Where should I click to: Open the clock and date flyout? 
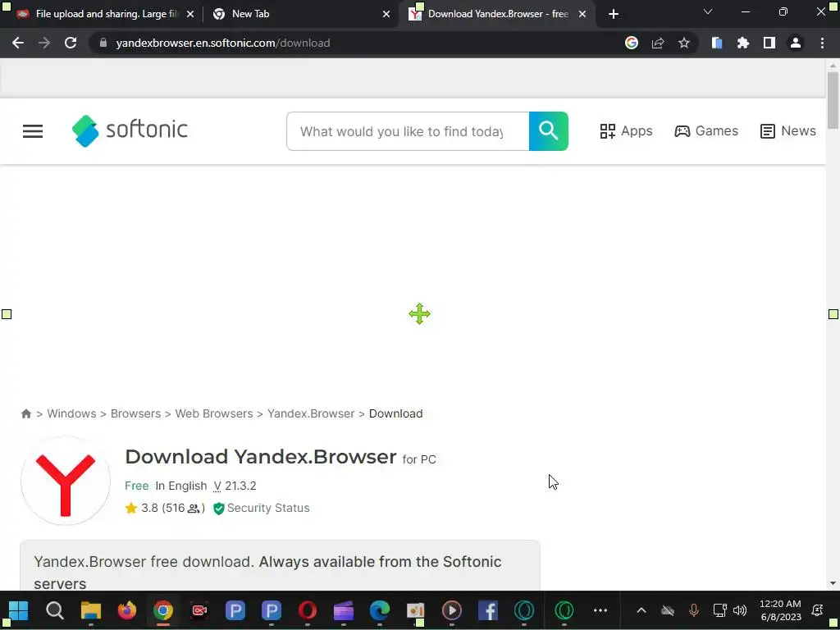tap(781, 610)
